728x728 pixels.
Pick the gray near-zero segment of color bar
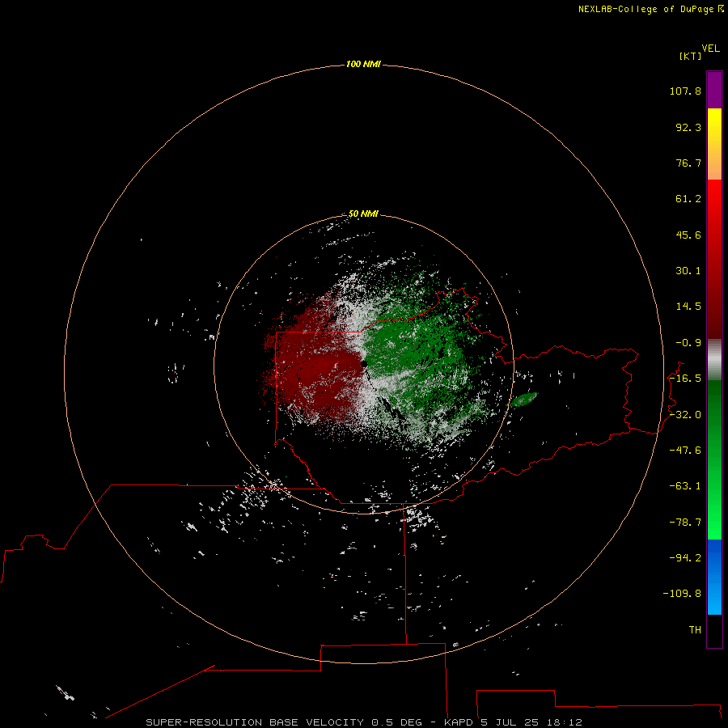coord(714,360)
